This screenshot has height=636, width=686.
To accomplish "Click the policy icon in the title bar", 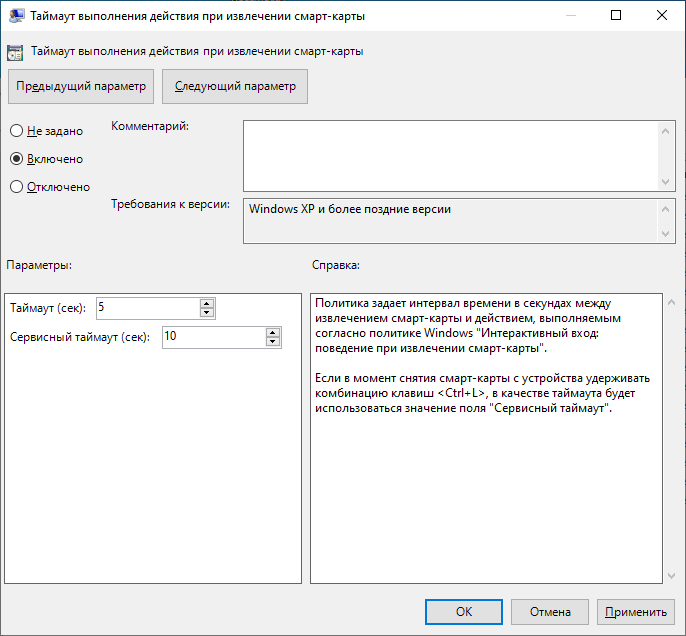I will coord(15,16).
